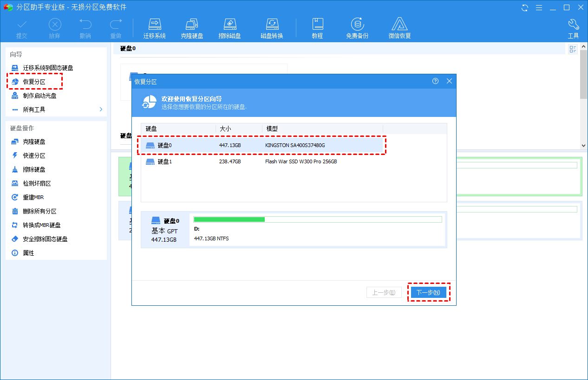588x380 pixels.
Task: Open the 磁盘转换 toolbar tool
Action: coord(272,29)
